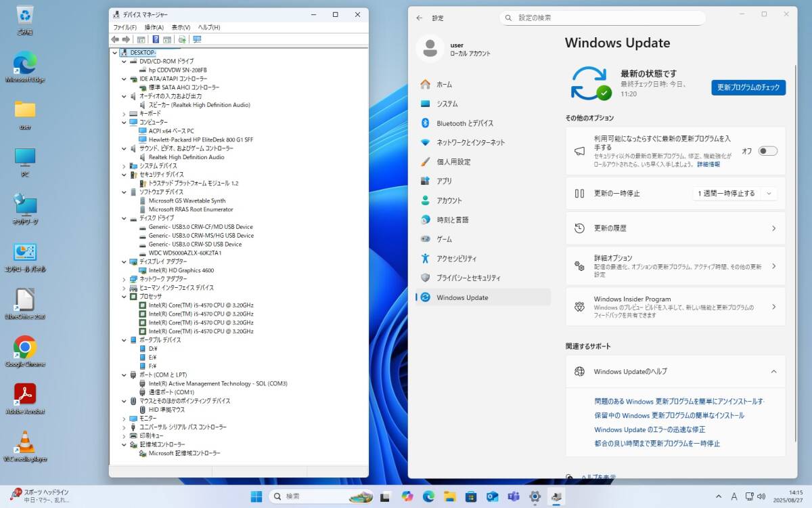Screen dimensions: 812x508
Task: Toggle get latest updates as soon as available
Action: pyautogui.click(x=767, y=151)
